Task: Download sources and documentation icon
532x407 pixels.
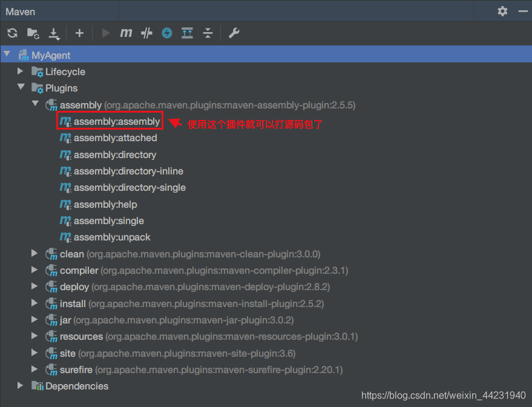Action: 54,33
